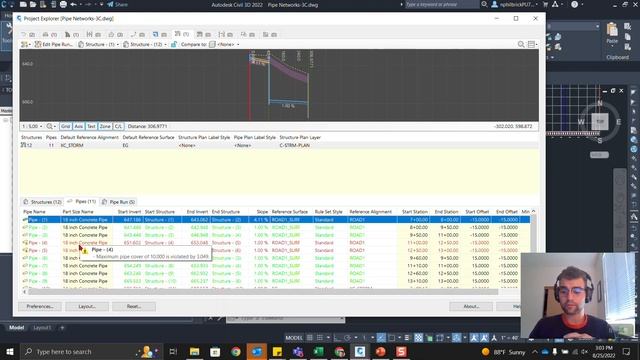Switch to the Model tab in Civil 3D

click(17, 327)
